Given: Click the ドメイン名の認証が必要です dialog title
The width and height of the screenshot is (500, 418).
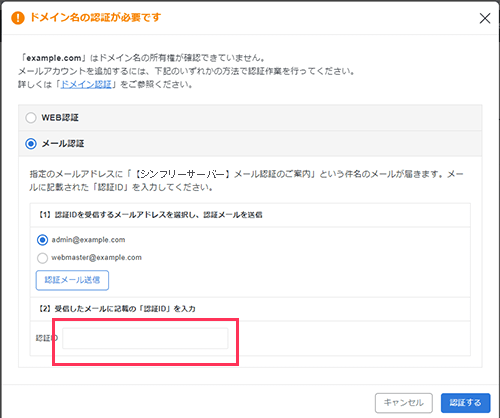Looking at the screenshot, I should pyautogui.click(x=96, y=17).
